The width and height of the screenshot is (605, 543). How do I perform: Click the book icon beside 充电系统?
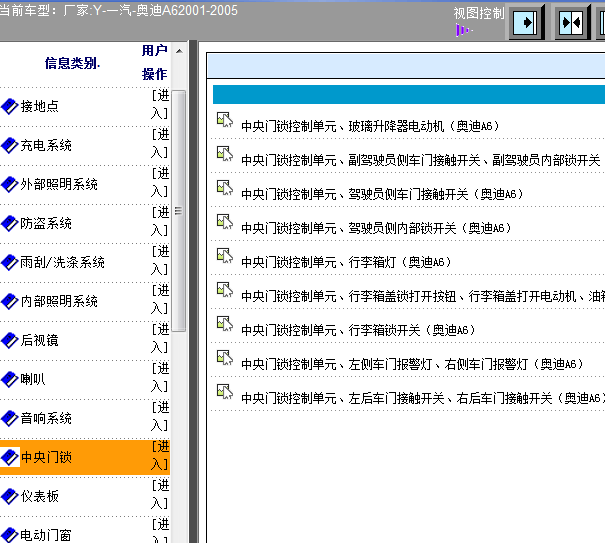(x=10, y=146)
